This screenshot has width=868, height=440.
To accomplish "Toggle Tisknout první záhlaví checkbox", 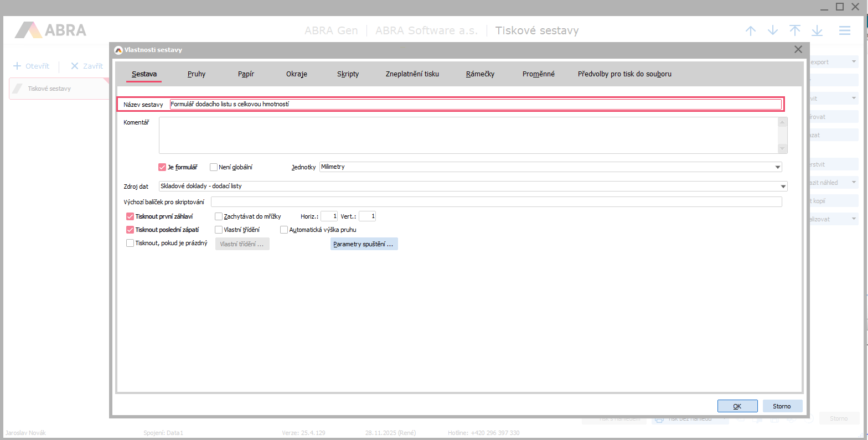I will tap(130, 216).
